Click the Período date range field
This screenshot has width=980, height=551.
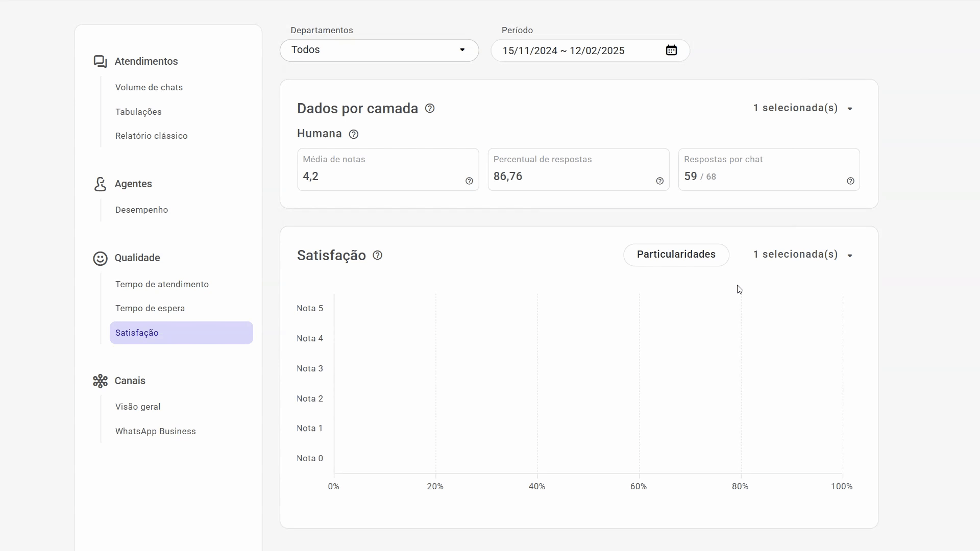point(591,51)
